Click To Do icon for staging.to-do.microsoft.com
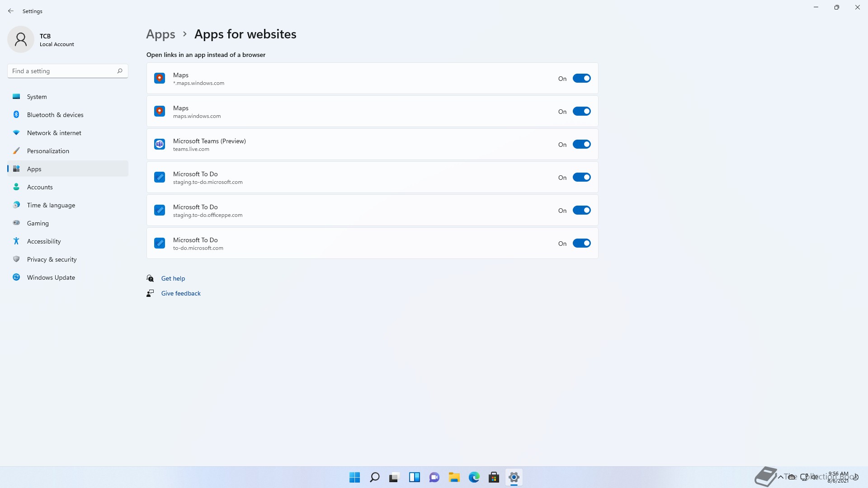The height and width of the screenshot is (488, 868). tap(160, 177)
